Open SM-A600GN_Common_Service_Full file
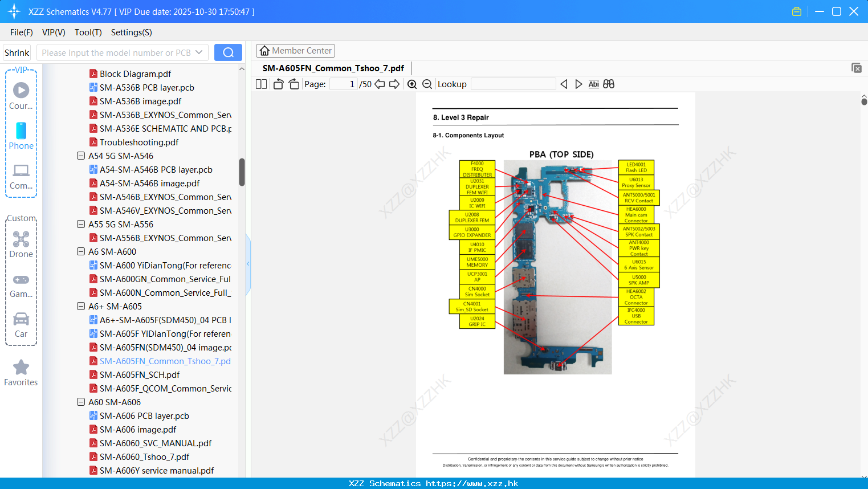Viewport: 868px width, 489px height. (x=160, y=279)
